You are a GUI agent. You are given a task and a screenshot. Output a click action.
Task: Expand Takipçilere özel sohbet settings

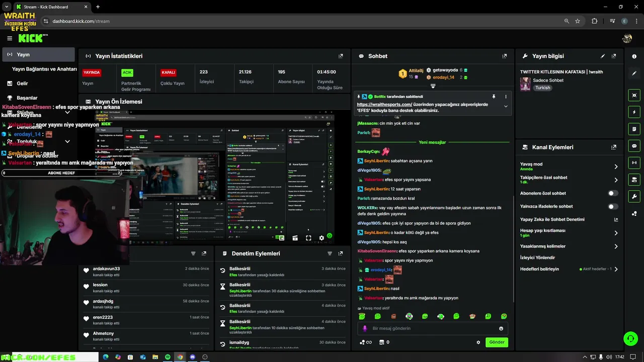pyautogui.click(x=616, y=179)
